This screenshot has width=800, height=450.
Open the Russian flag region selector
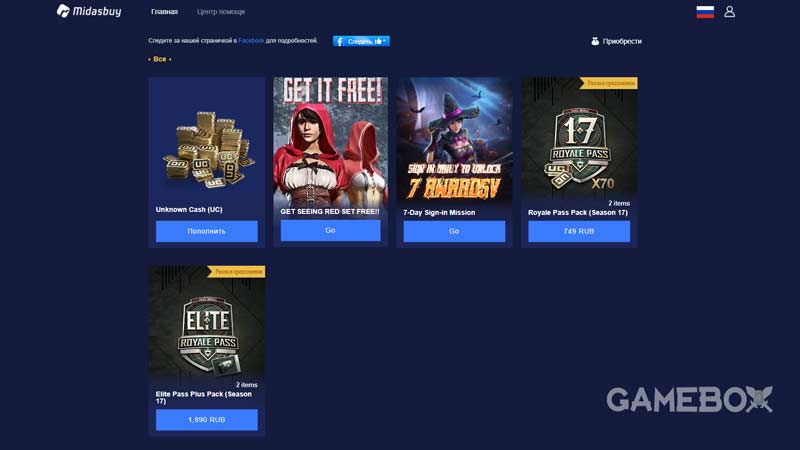(x=705, y=12)
